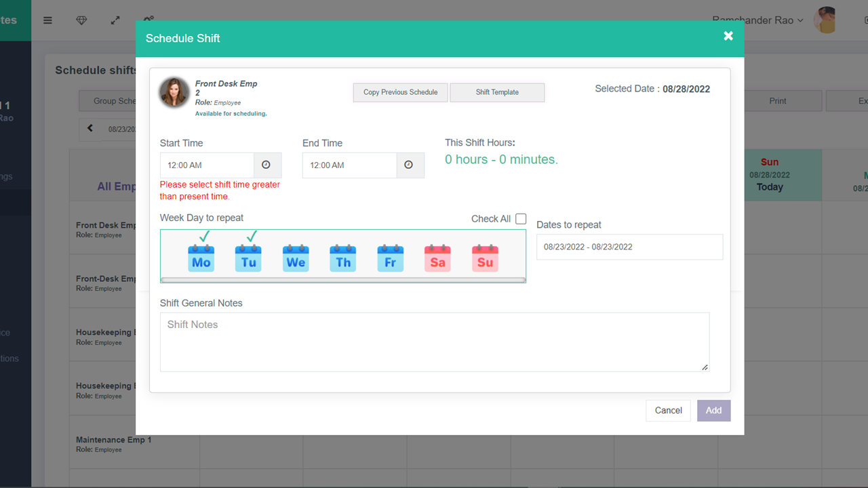Select the Thursday calendar icon to repeat

coord(342,256)
